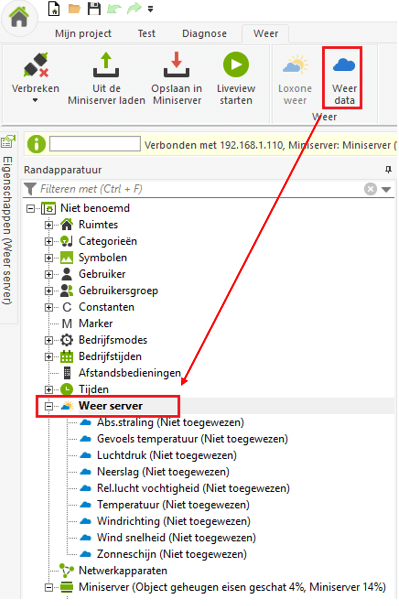Select Neerslag (Niet toegewezen)
399x606 pixels.
point(163,472)
